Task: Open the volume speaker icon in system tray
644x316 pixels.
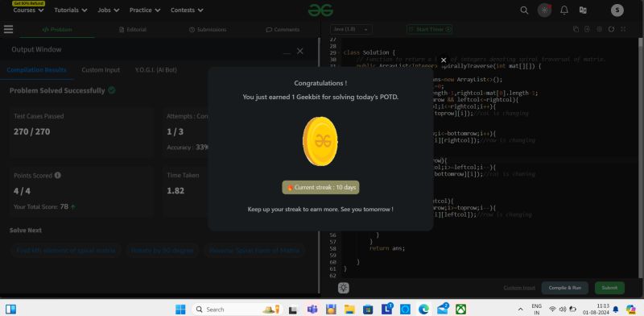Action: pyautogui.click(x=562, y=309)
